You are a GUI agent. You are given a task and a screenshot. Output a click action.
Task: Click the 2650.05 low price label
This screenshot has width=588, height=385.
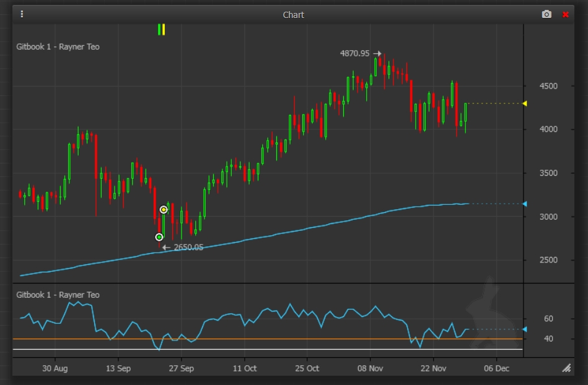click(x=188, y=248)
